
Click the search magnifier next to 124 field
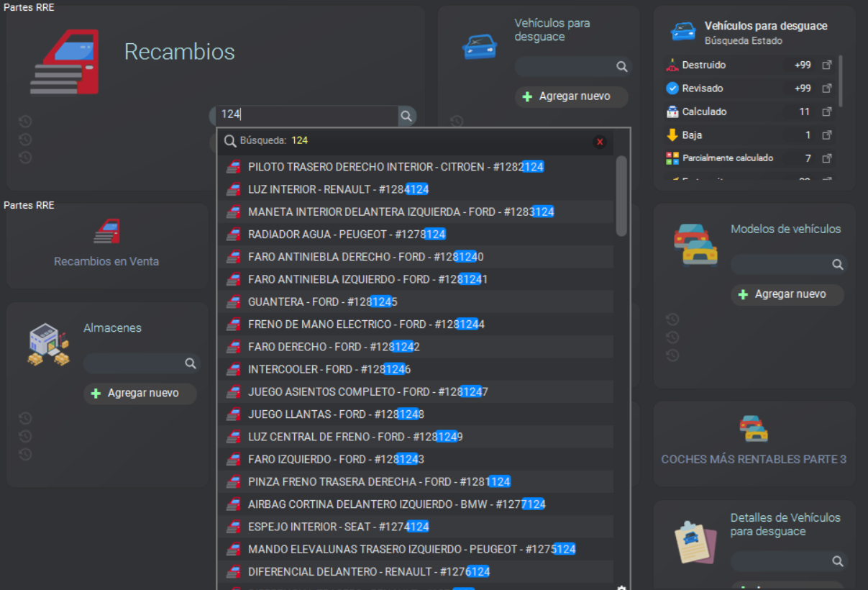tap(406, 115)
